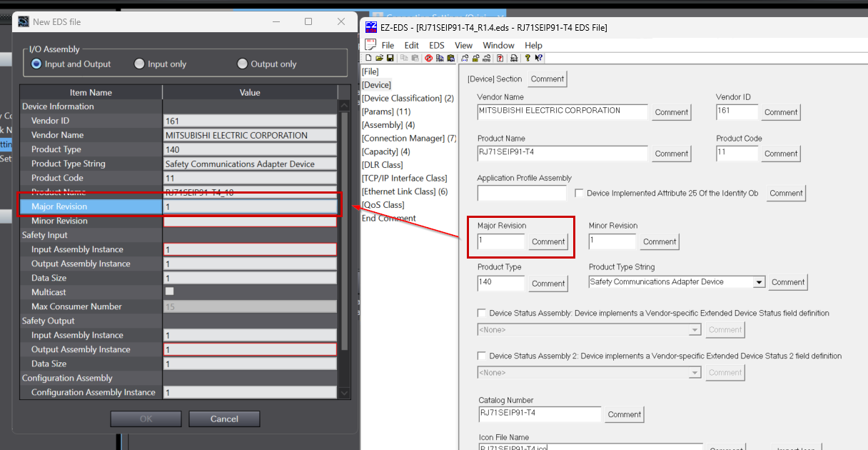Click the Comment button next to Catalog Number
This screenshot has height=450, width=868.
(x=625, y=414)
